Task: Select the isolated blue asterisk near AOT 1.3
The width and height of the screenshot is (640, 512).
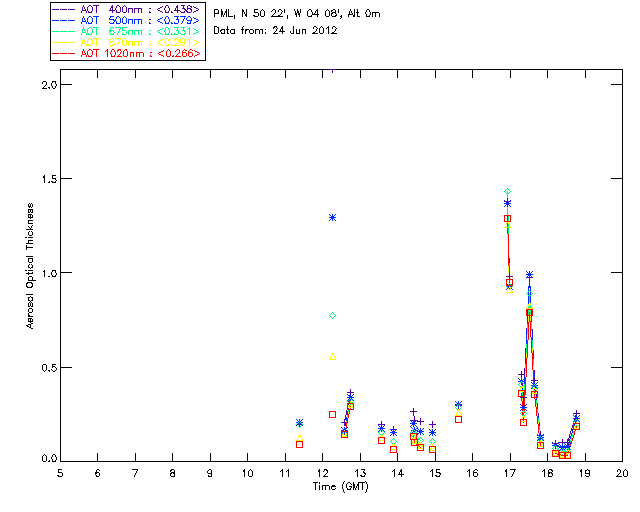Action: coord(332,218)
